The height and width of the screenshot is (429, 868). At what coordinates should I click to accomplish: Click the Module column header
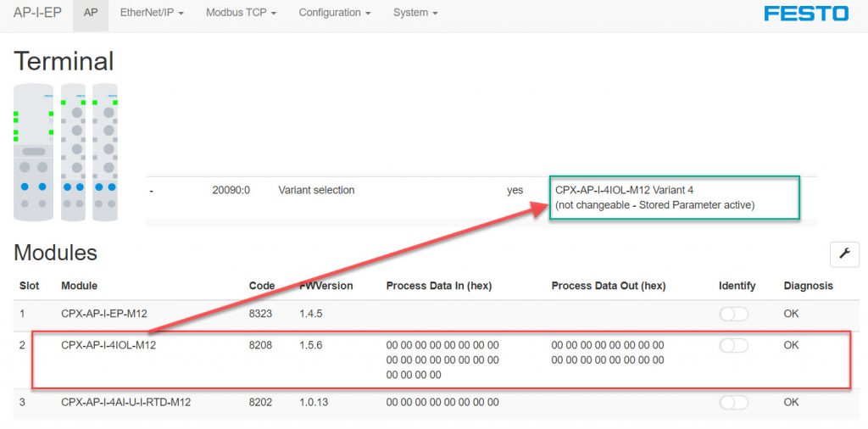click(x=79, y=287)
